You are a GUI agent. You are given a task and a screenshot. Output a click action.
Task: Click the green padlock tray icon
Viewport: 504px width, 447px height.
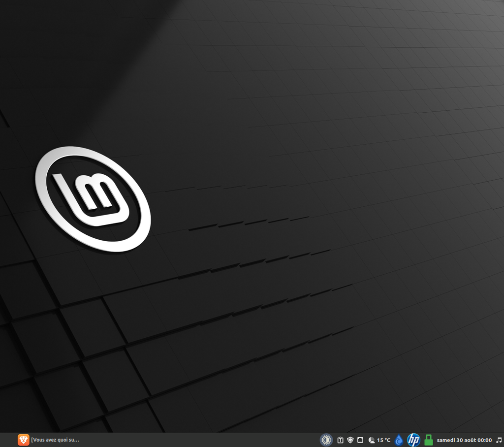(x=428, y=440)
